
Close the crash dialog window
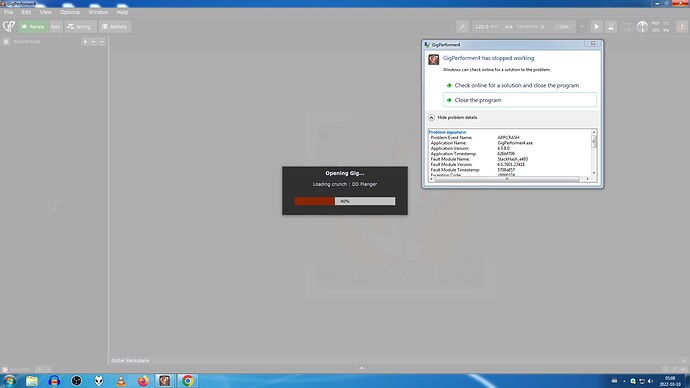(593, 44)
